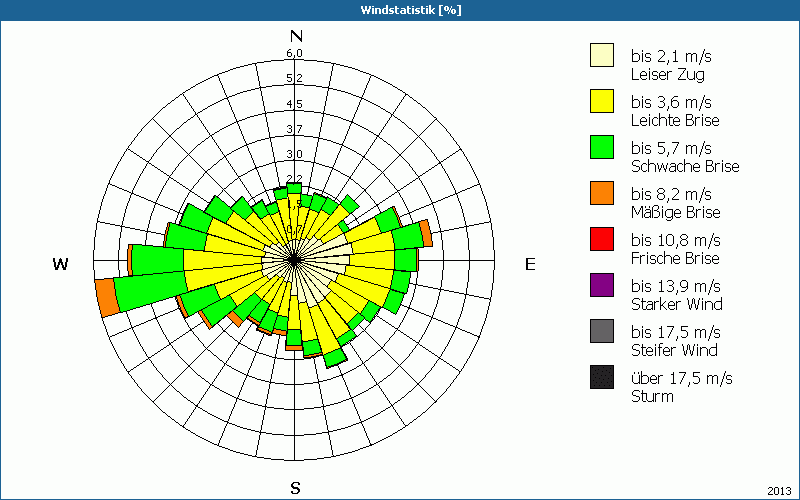Image resolution: width=800 pixels, height=500 pixels.
Task: Click the orange tip of the east-northeast sector
Action: click(427, 234)
